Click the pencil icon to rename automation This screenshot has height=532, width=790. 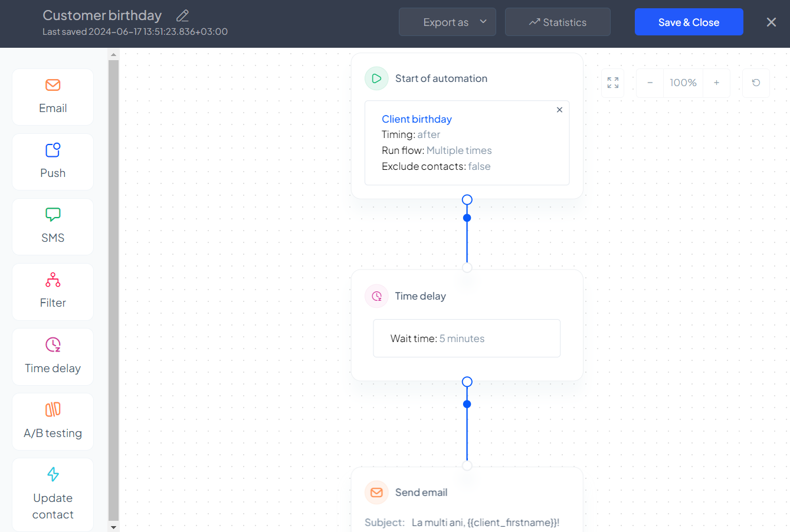pos(182,16)
